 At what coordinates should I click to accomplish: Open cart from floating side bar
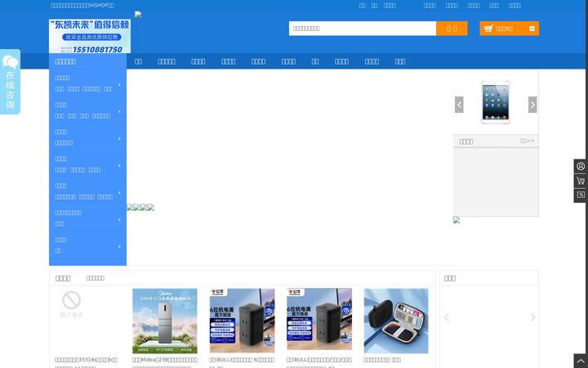pos(581,181)
